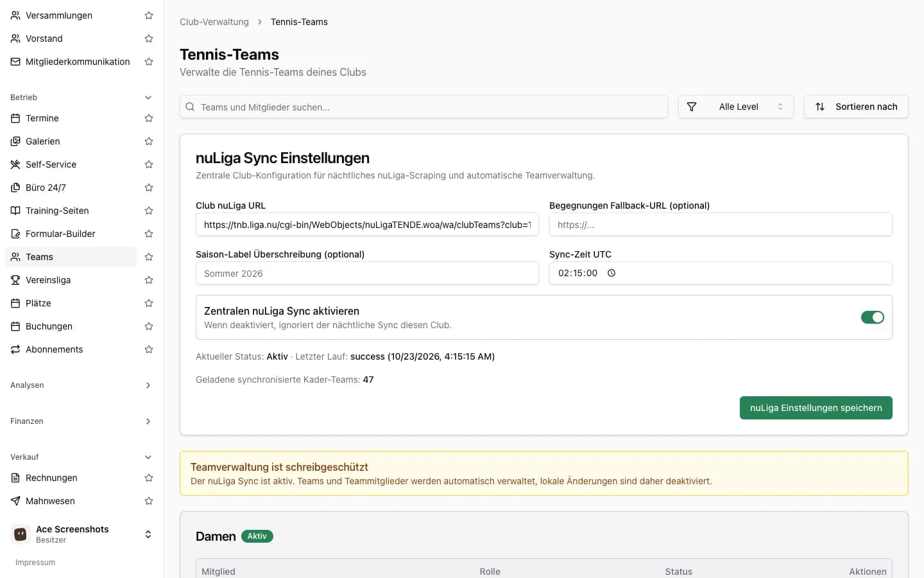This screenshot has height=578, width=924.
Task: Toggle the Zentralen nuLiga Sync switch
Action: pyautogui.click(x=873, y=317)
